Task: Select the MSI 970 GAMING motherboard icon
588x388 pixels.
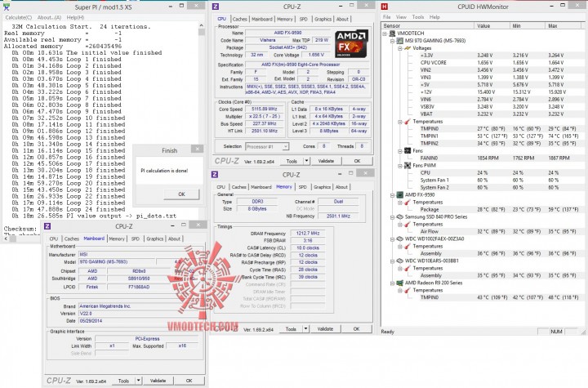Action: pyautogui.click(x=399, y=41)
